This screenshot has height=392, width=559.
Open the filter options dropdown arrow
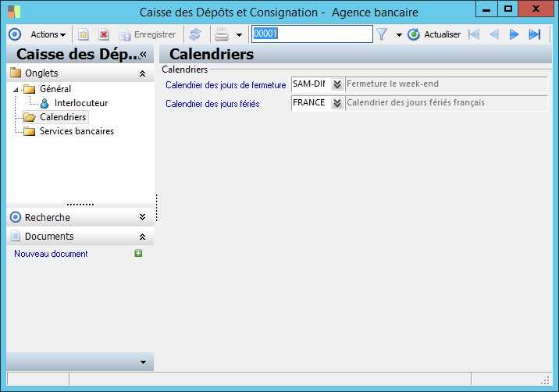click(x=399, y=35)
